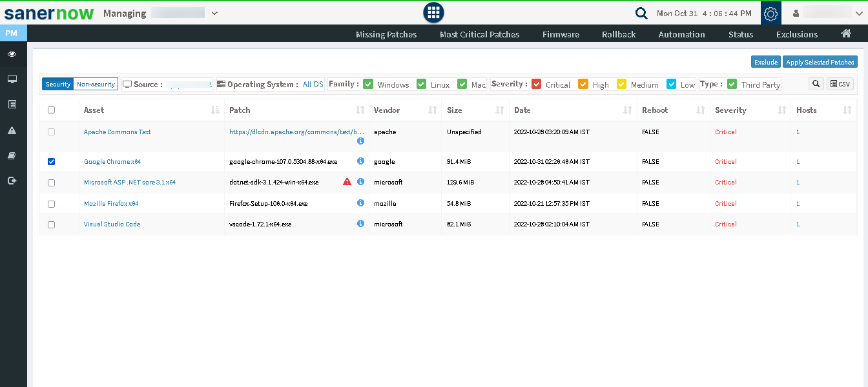Click red warning icon on dotnet-sdk row
Screen dimensions: 868x387
[x=347, y=182]
